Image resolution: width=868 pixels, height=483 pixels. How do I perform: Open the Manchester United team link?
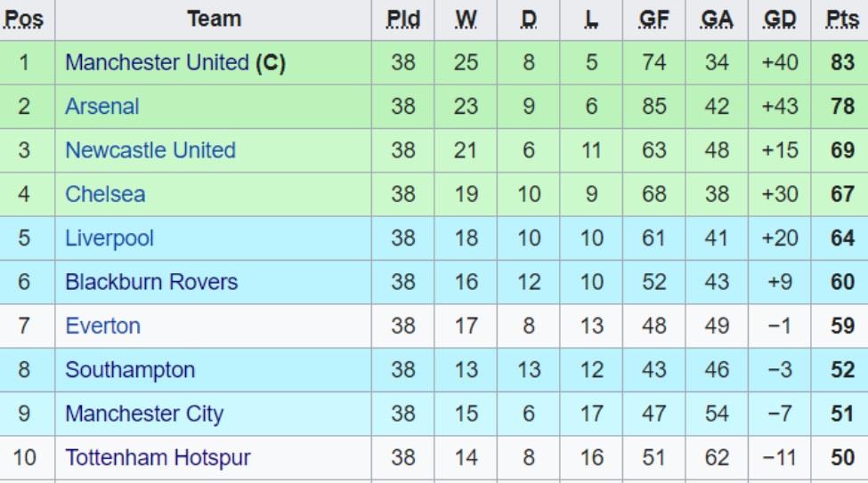coord(157,63)
